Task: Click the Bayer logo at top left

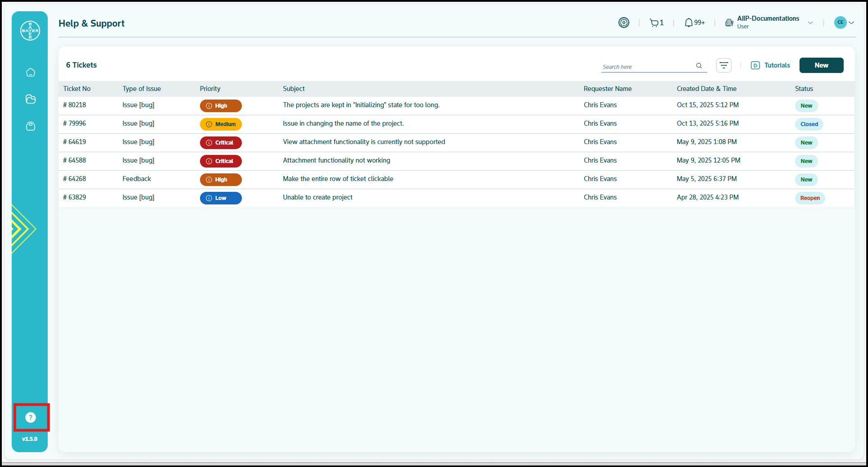Action: [x=30, y=30]
